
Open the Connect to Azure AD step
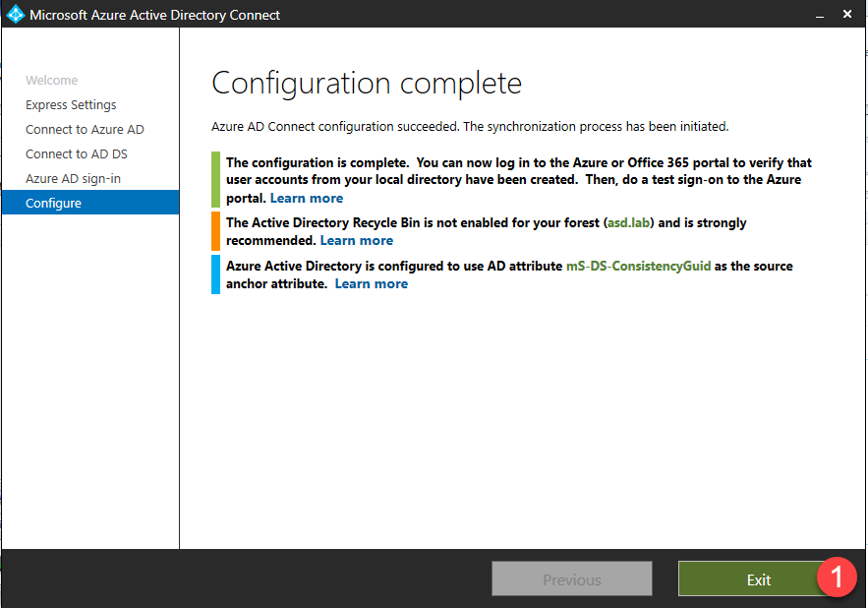(85, 130)
